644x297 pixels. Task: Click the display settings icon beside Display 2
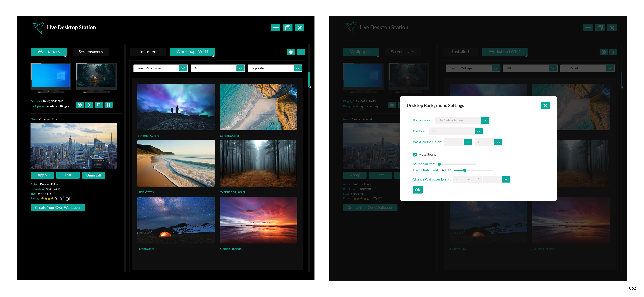(x=79, y=105)
